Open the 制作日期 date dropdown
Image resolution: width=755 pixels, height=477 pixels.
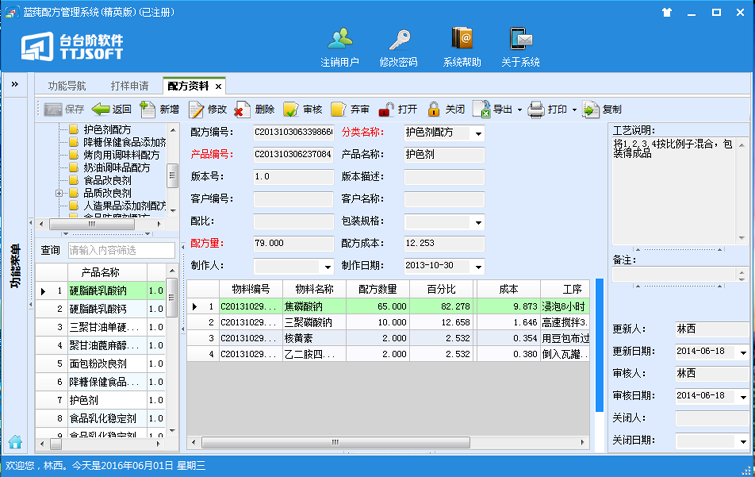(478, 267)
